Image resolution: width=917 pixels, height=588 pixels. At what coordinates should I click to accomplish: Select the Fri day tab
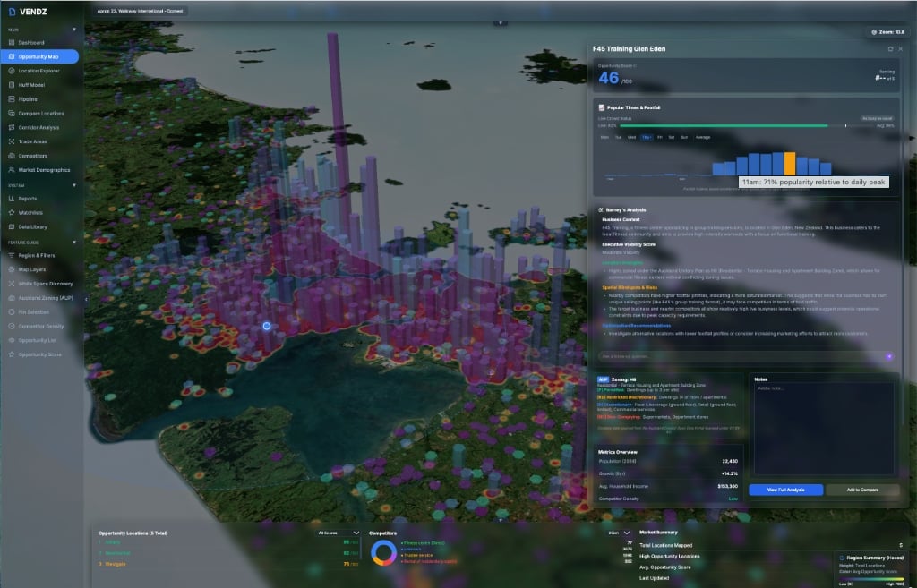pyautogui.click(x=660, y=137)
